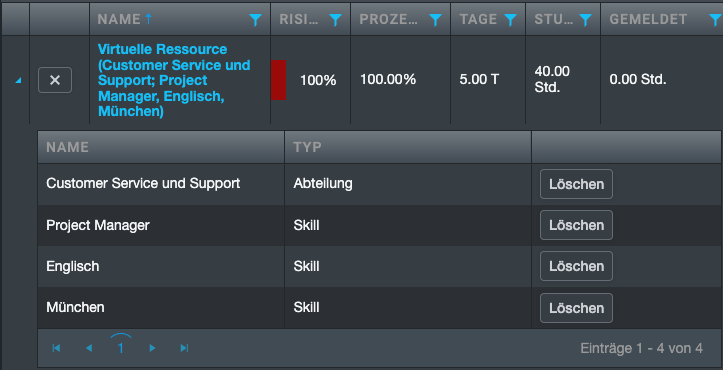Go to the last page of entries
Viewport: 723px width, 370px height.
pyautogui.click(x=184, y=348)
